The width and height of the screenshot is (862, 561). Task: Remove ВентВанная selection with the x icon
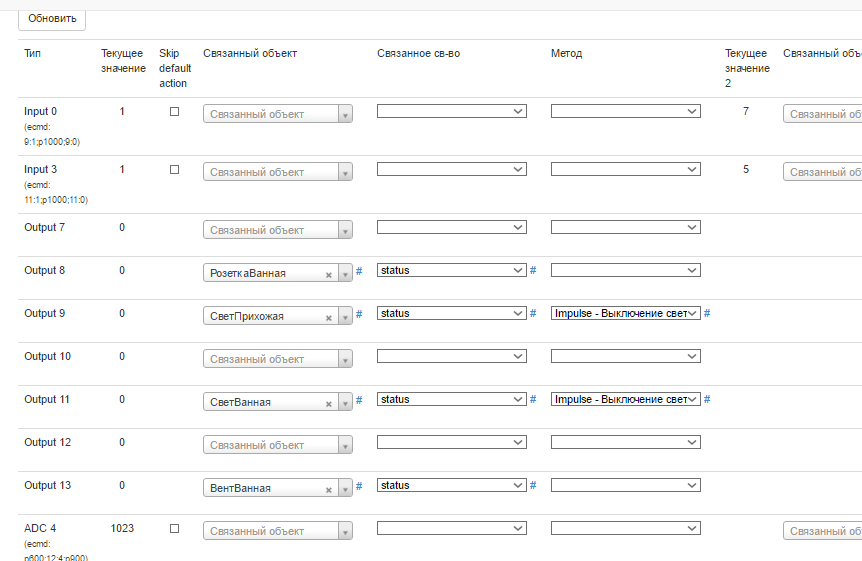pyautogui.click(x=328, y=489)
